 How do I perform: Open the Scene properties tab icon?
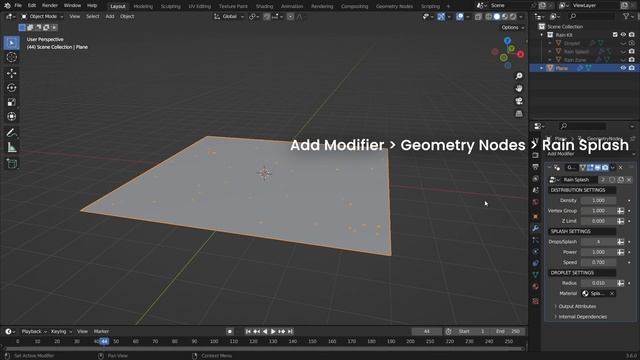point(536,190)
